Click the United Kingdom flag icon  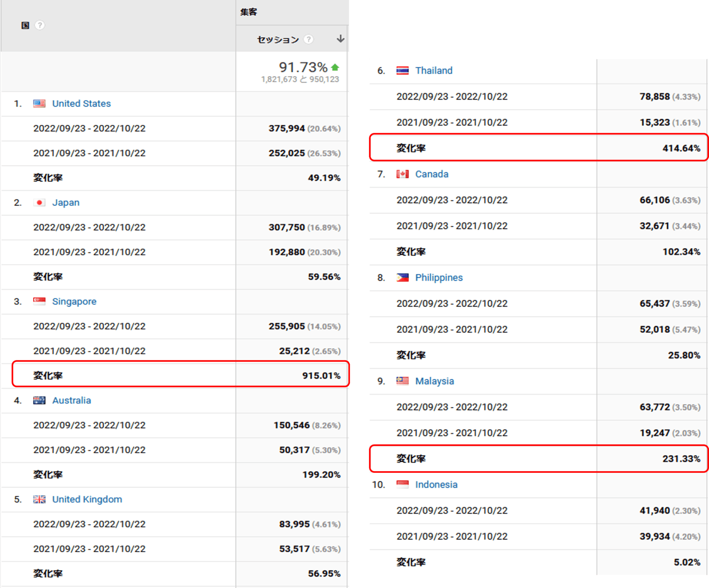pyautogui.click(x=39, y=499)
